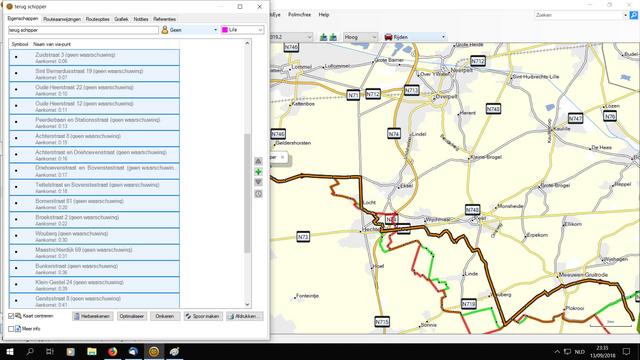Open the Hoog detail level dropdown
Screen dimensions: 640x360
360,37
